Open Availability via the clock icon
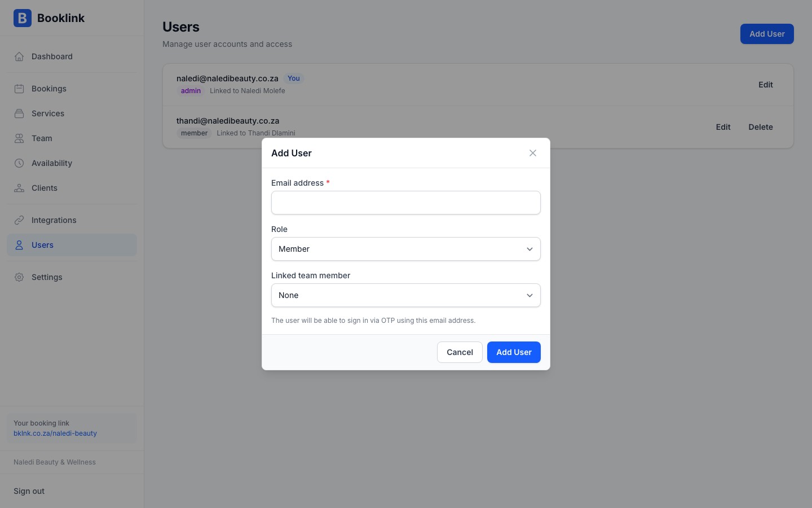812x508 pixels. click(19, 163)
